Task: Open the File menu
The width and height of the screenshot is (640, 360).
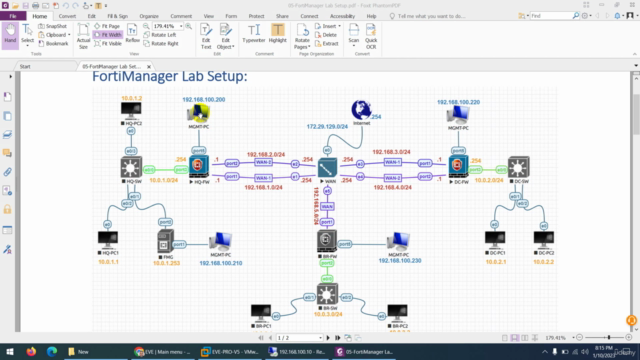Action: 13,16
